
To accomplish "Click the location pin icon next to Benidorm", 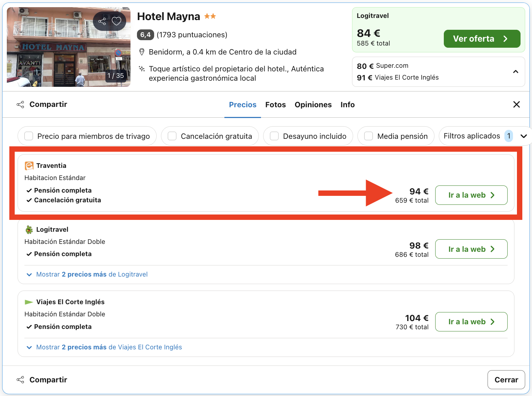I will tap(142, 52).
